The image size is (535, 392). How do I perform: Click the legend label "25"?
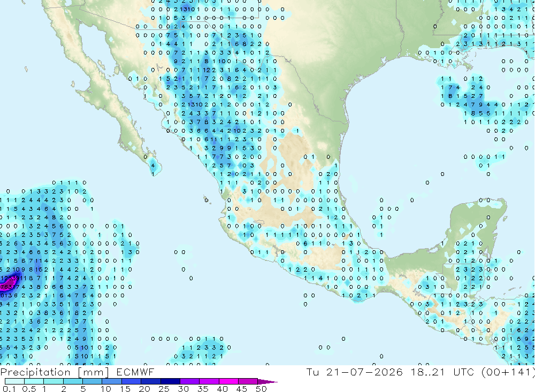(x=164, y=389)
